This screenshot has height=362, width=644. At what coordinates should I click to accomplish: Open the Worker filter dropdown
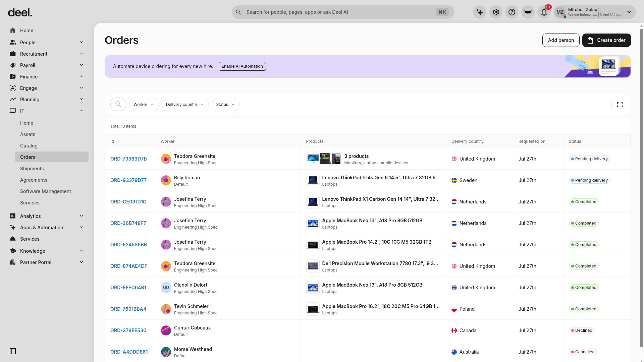click(144, 105)
